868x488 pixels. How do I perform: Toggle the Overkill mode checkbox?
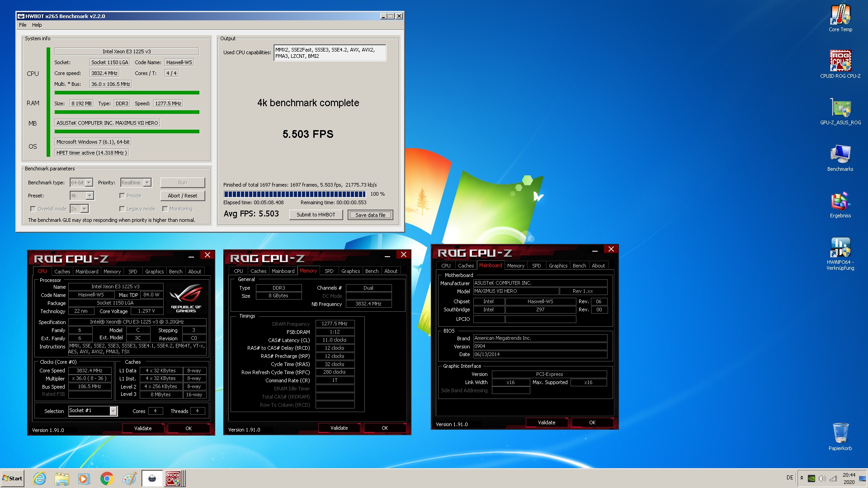(x=33, y=209)
